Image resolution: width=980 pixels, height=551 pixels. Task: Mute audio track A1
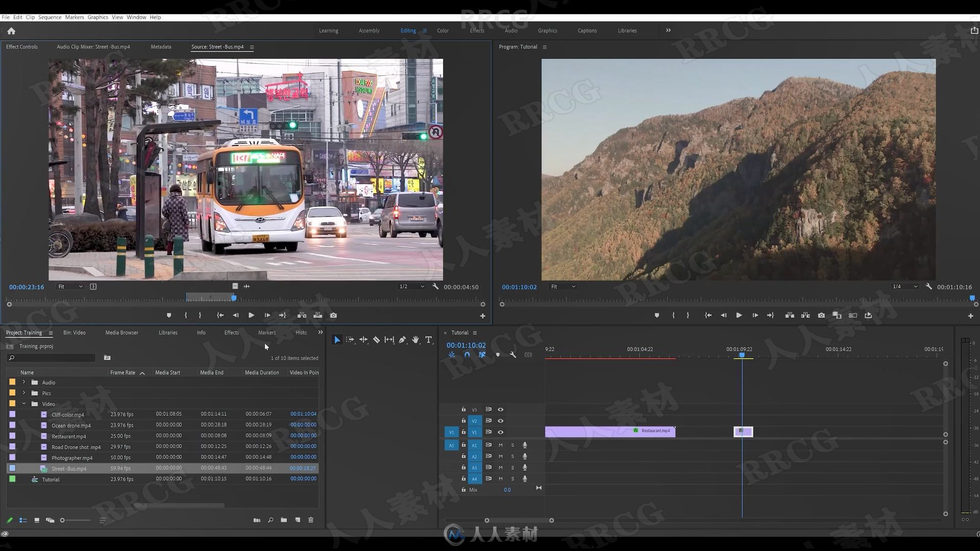(501, 445)
